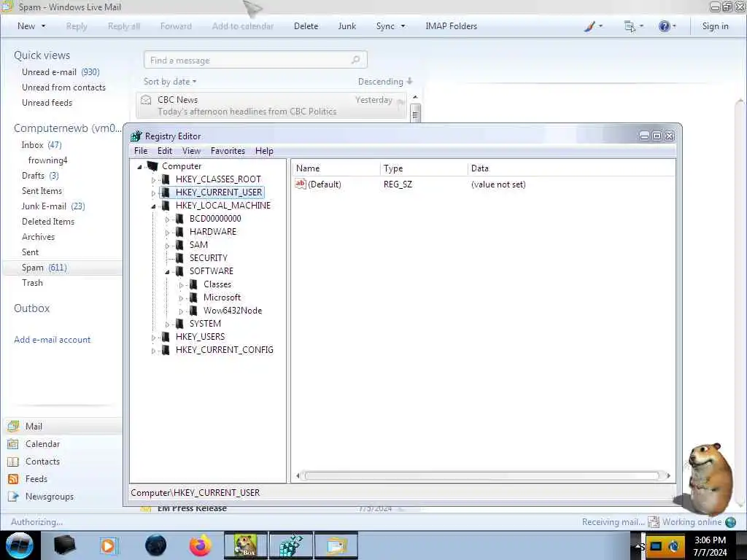
Task: Click the Add e-mail account link
Action: 52,340
